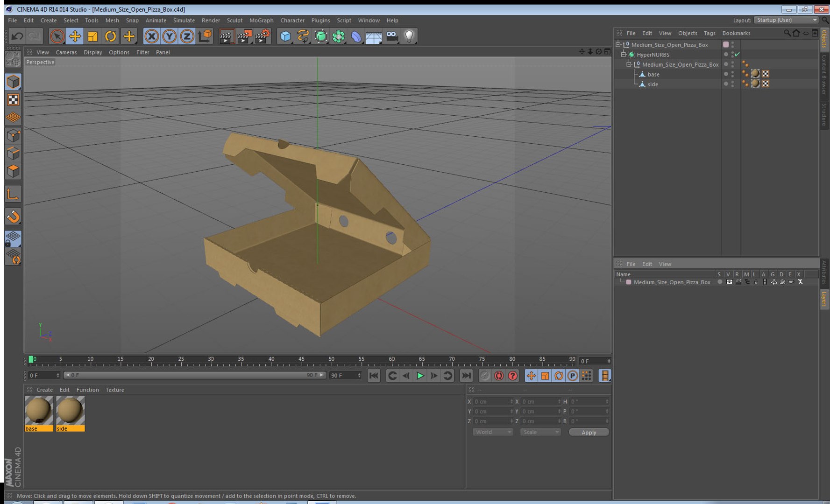Click the X position input field
The height and width of the screenshot is (504, 830).
click(493, 401)
